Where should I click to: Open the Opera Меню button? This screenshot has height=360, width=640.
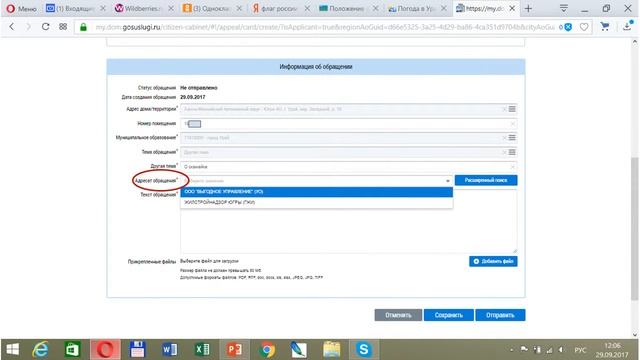point(21,8)
